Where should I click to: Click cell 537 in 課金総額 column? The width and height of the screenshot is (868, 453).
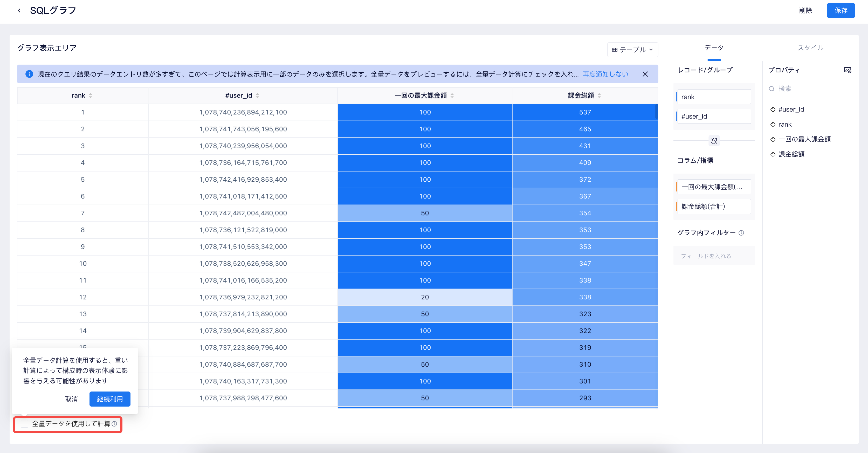[x=585, y=112]
